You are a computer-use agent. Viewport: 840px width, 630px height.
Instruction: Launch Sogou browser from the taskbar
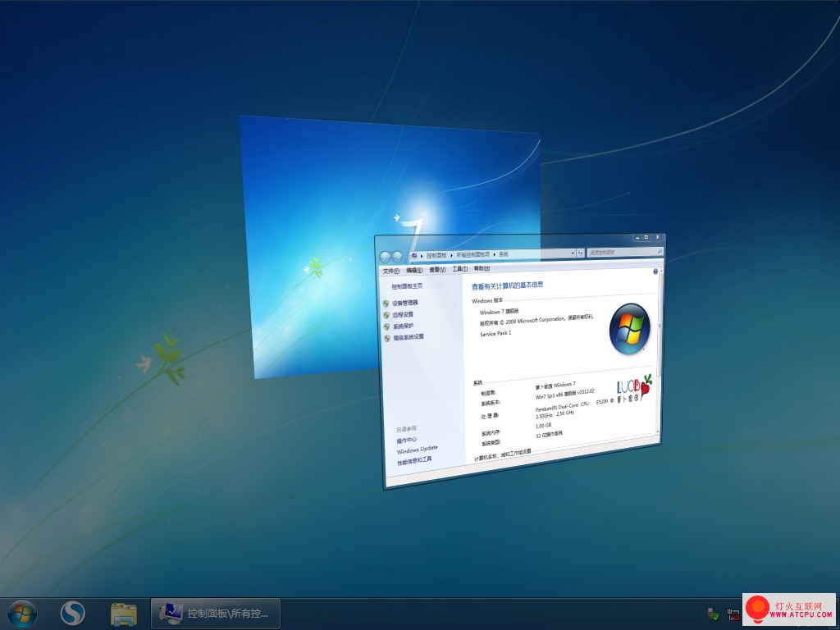click(x=73, y=614)
